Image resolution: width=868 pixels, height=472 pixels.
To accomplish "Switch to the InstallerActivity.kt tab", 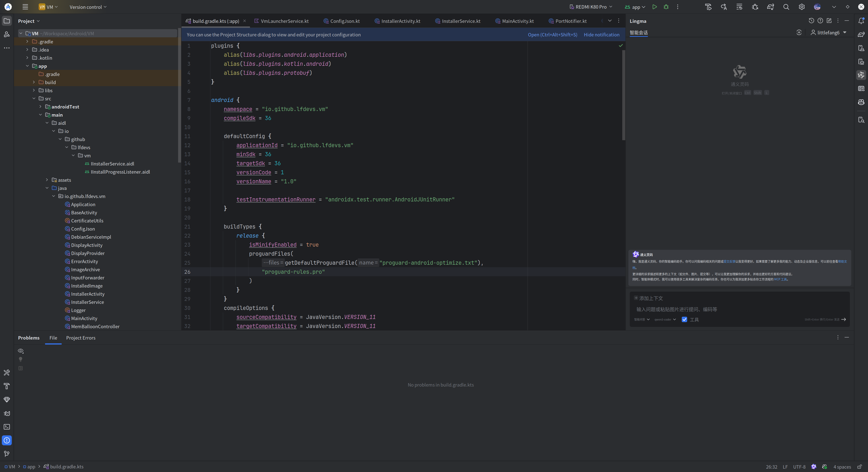I will coord(397,21).
